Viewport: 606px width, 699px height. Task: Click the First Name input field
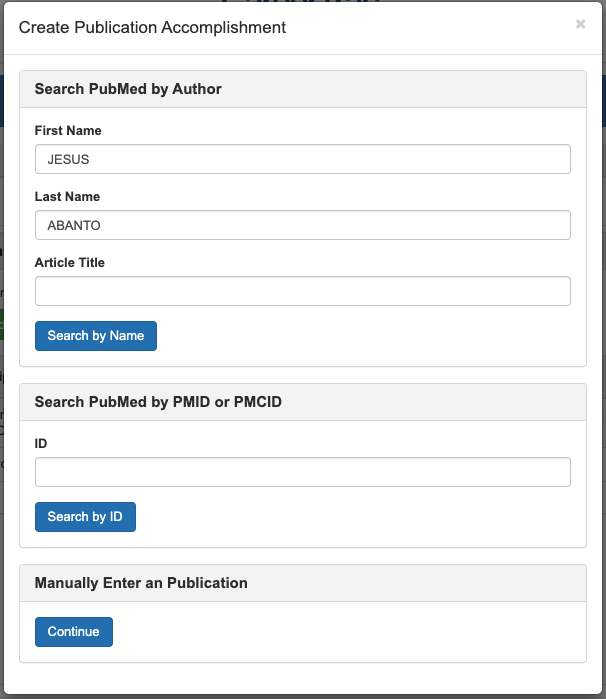click(x=302, y=160)
